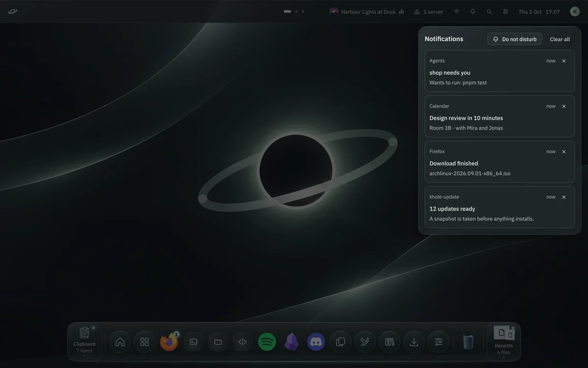This screenshot has width=588, height=368.
Task: Dismiss the Agents notification
Action: [563, 61]
